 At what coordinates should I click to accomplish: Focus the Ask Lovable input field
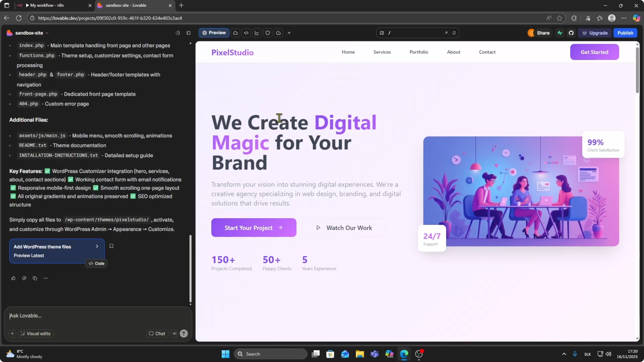click(98, 316)
